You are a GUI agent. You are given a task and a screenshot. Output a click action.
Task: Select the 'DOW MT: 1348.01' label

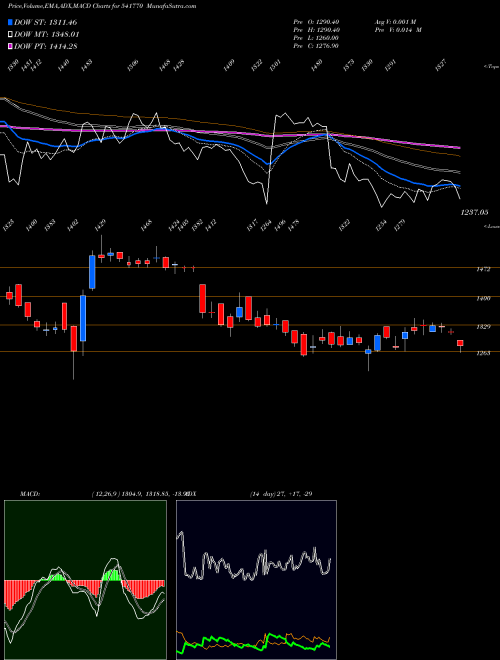pos(46,34)
